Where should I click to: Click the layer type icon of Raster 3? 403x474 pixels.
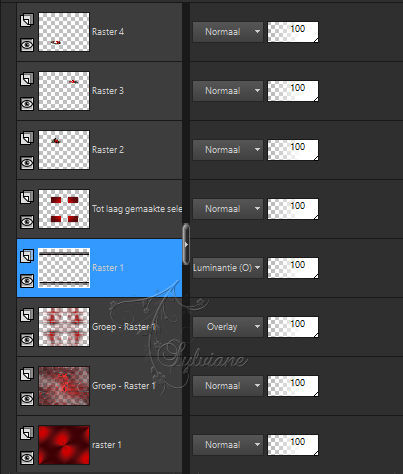27,79
